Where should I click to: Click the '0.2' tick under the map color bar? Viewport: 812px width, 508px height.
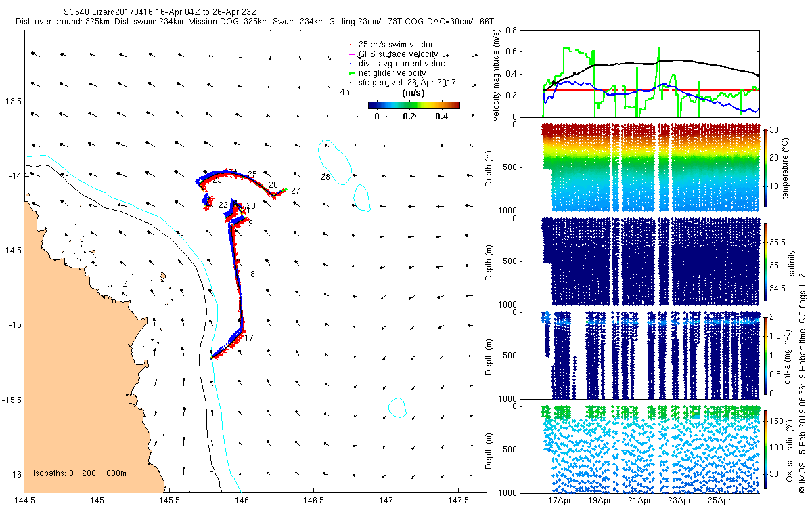[x=409, y=116]
